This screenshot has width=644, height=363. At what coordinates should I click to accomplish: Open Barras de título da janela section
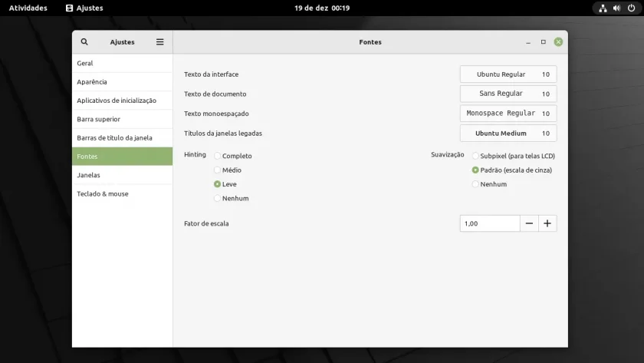[x=123, y=137]
